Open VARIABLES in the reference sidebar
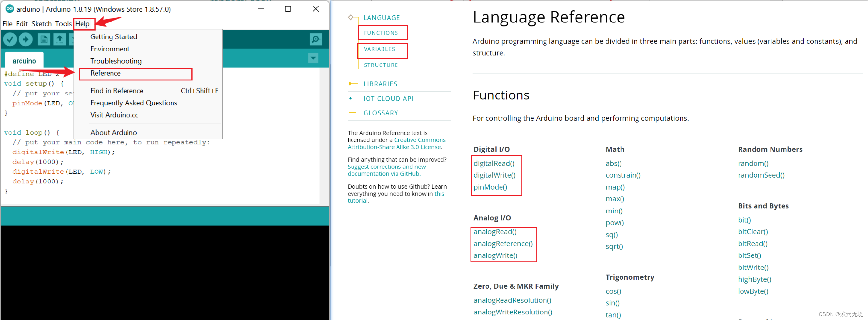Screen dimensions: 868x320 (380, 49)
